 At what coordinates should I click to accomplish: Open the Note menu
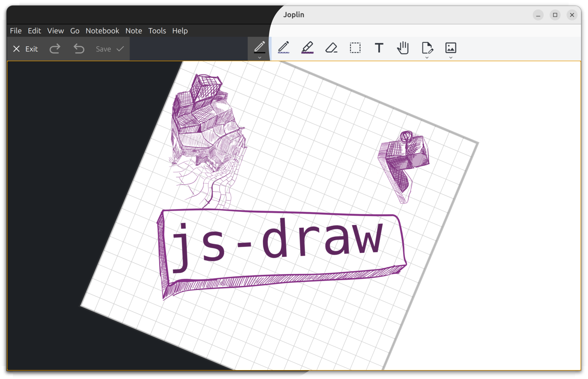(134, 31)
